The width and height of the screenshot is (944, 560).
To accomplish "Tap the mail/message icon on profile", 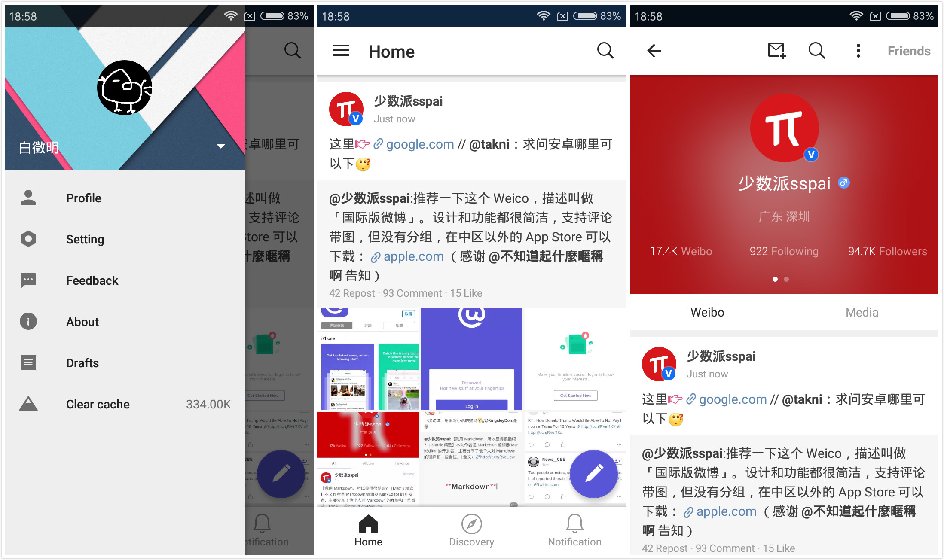I will pyautogui.click(x=776, y=51).
